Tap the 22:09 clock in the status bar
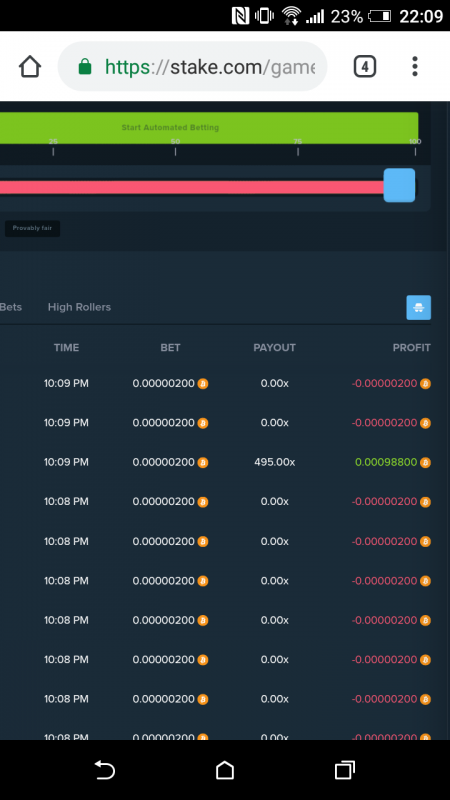 (x=421, y=16)
